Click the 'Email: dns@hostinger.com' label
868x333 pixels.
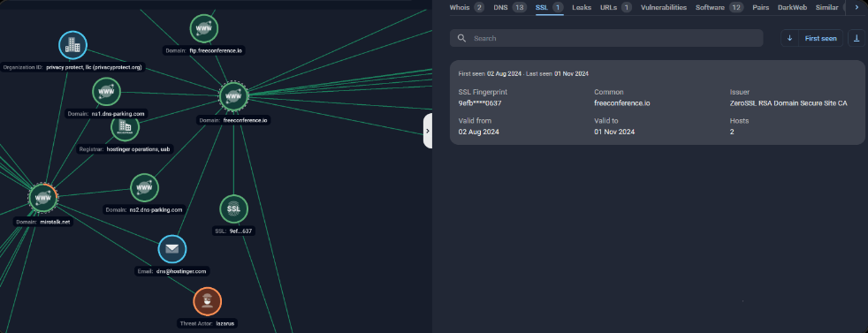coord(172,271)
